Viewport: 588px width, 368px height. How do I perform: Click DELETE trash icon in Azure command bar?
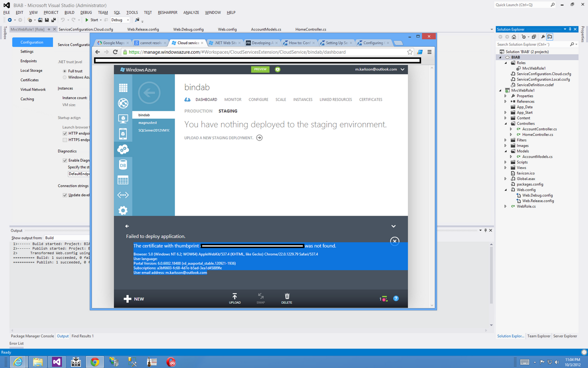click(287, 298)
